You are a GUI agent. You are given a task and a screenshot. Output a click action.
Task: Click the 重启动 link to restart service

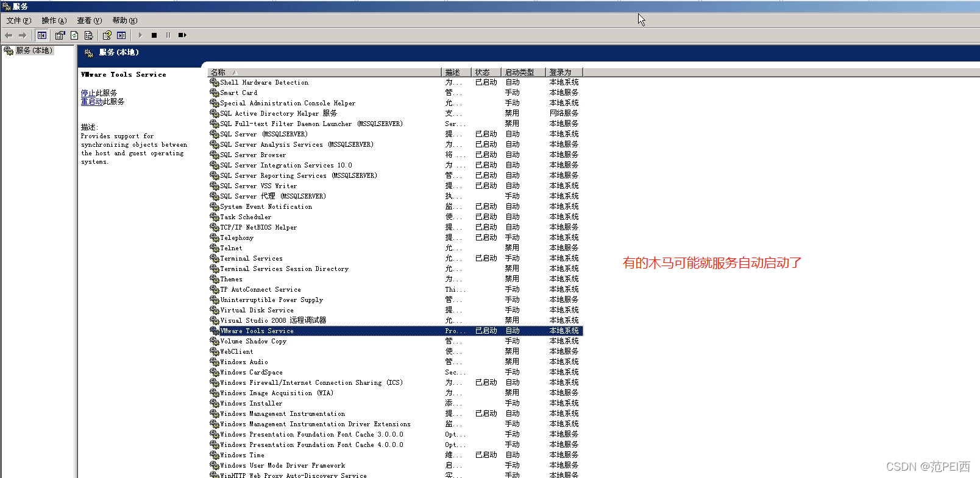[91, 102]
